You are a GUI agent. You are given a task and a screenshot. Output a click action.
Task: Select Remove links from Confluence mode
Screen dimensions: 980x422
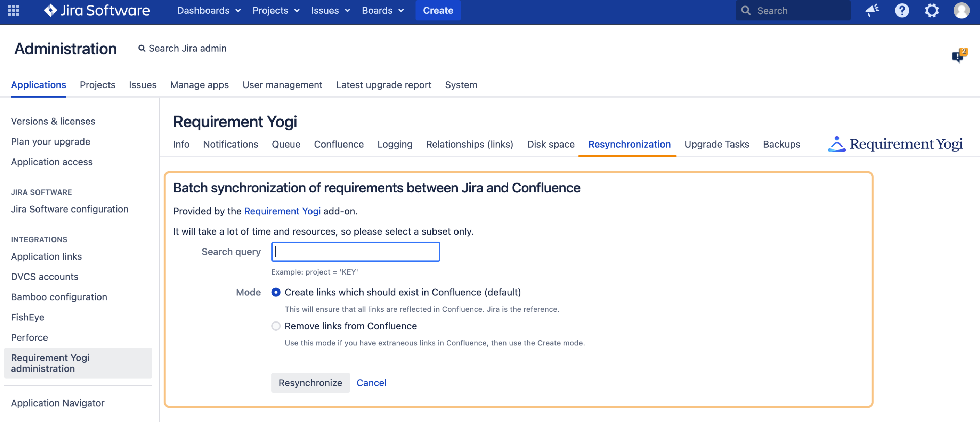pyautogui.click(x=276, y=326)
